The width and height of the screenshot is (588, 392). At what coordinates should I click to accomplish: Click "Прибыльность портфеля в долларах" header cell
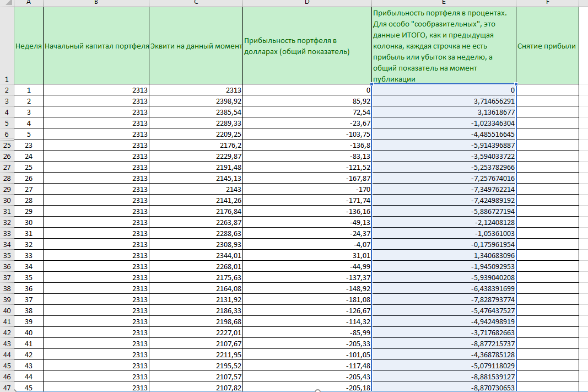point(307,46)
